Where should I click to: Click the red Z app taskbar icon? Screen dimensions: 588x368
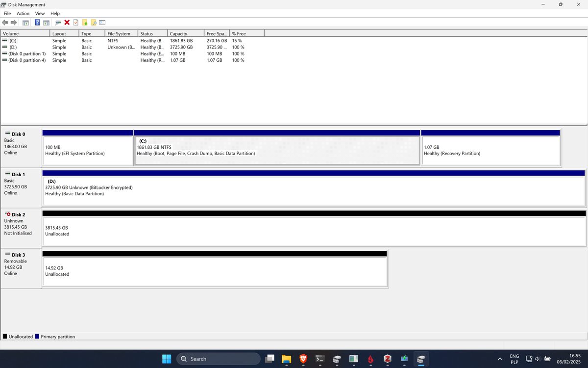pos(387,359)
